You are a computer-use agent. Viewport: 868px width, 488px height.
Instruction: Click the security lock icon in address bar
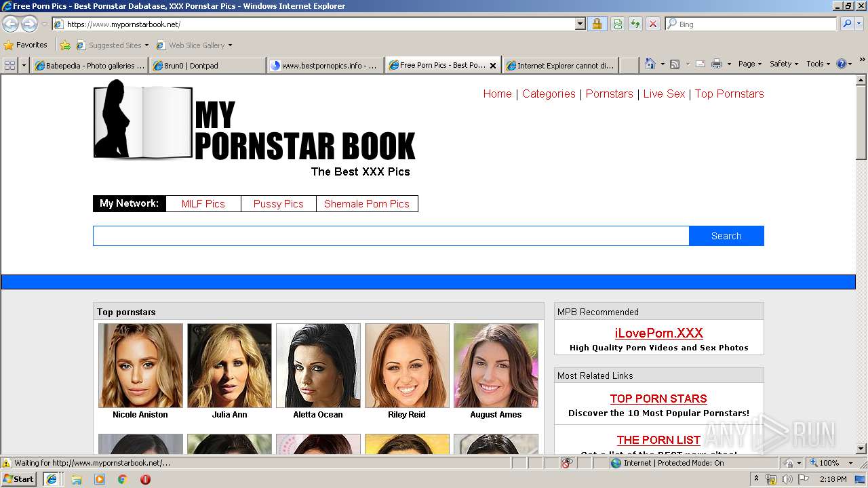pyautogui.click(x=597, y=24)
